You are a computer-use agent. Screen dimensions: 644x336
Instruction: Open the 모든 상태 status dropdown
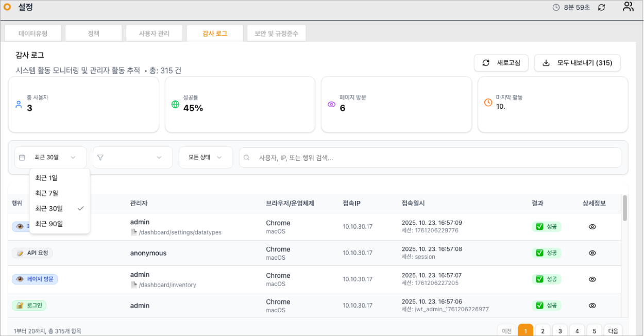[x=206, y=157]
